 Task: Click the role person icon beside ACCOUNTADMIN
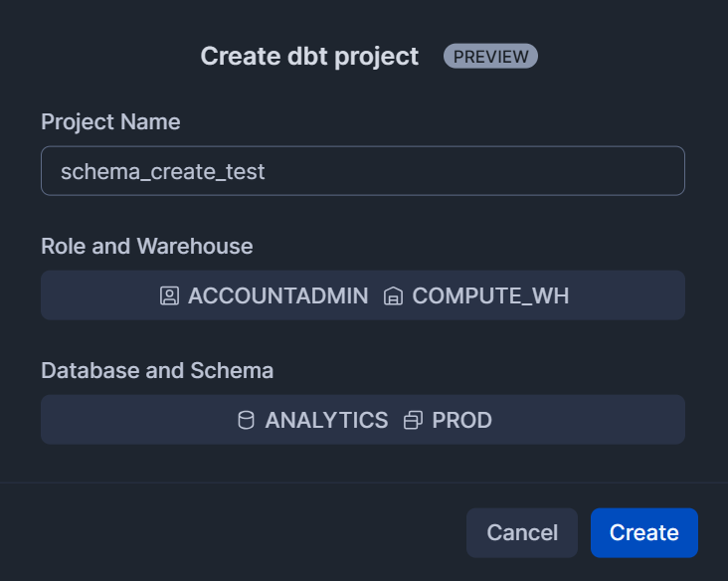point(169,295)
